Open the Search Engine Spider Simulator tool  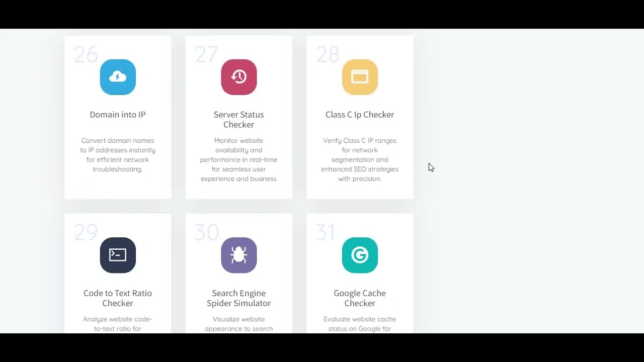click(239, 298)
